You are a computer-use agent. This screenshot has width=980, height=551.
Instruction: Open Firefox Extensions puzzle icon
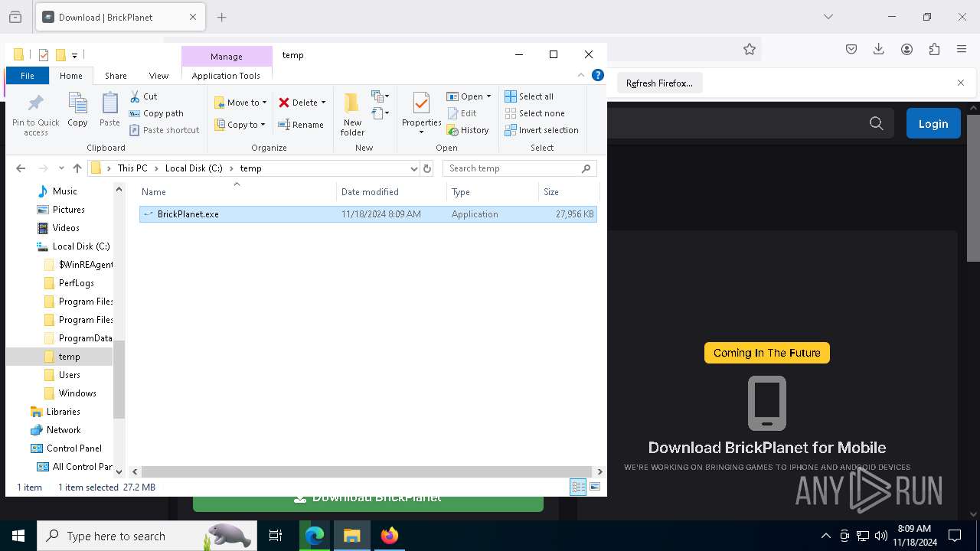click(934, 49)
